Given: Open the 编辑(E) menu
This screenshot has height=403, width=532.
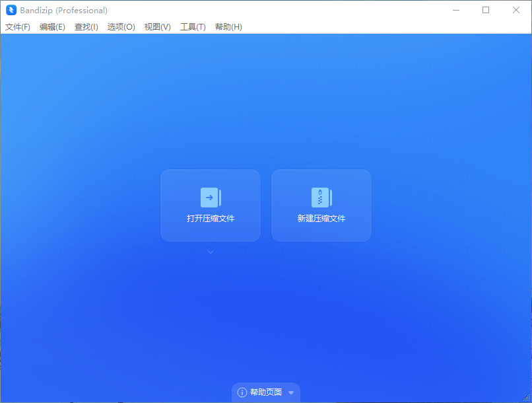Looking at the screenshot, I should click(x=52, y=27).
